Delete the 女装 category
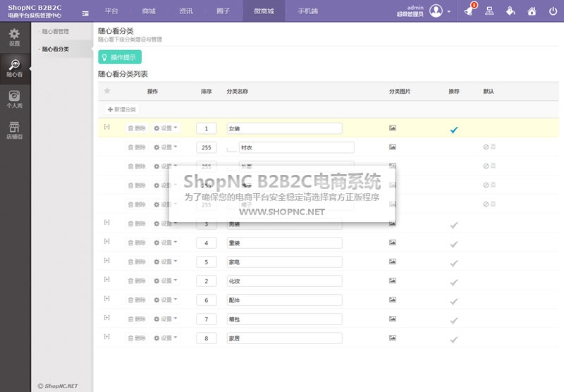The image size is (564, 392). 137,128
